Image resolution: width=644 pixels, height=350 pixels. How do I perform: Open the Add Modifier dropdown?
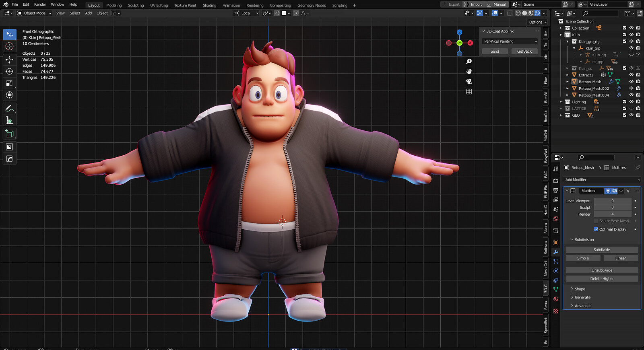tap(602, 180)
